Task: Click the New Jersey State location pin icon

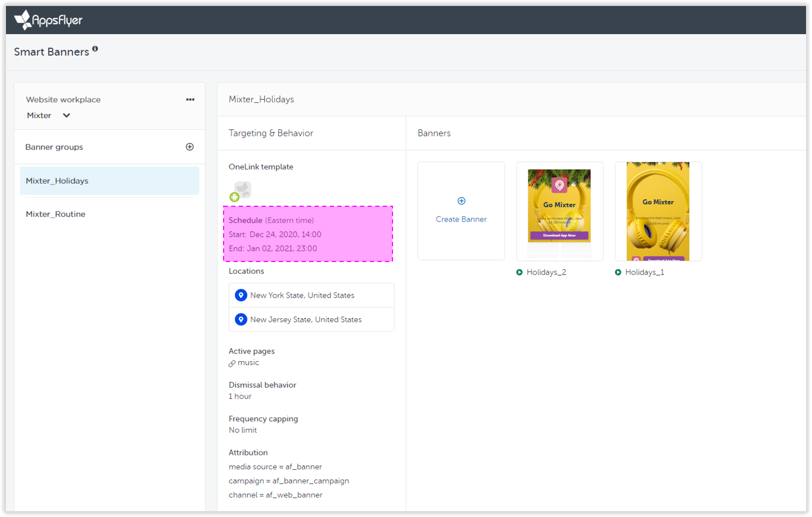Action: (241, 319)
